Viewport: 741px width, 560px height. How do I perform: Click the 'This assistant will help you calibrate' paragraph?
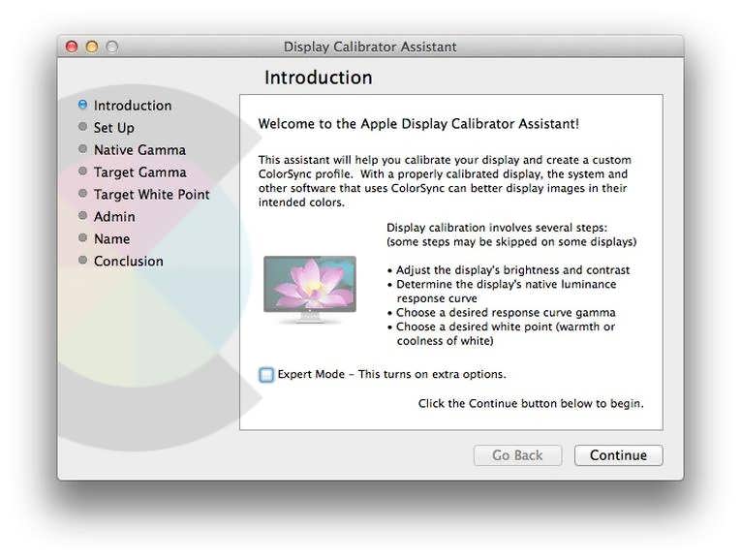445,181
